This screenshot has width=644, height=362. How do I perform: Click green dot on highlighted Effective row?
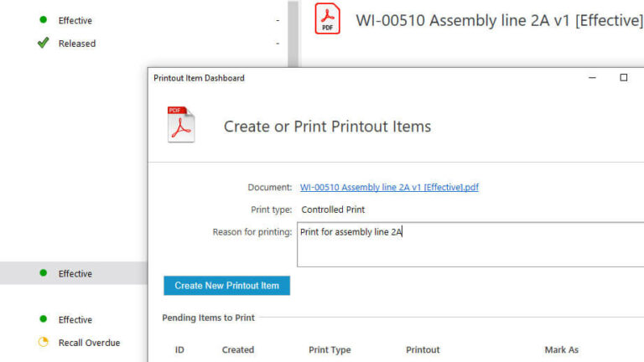click(x=43, y=273)
